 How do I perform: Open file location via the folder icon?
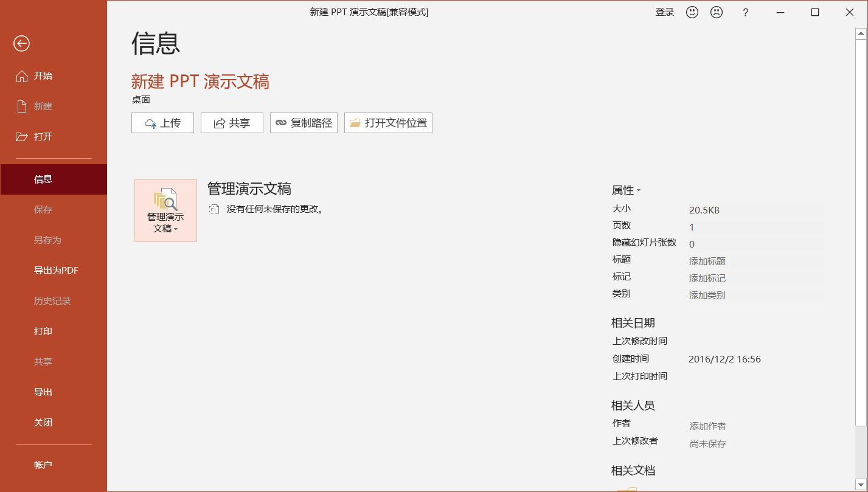[355, 123]
